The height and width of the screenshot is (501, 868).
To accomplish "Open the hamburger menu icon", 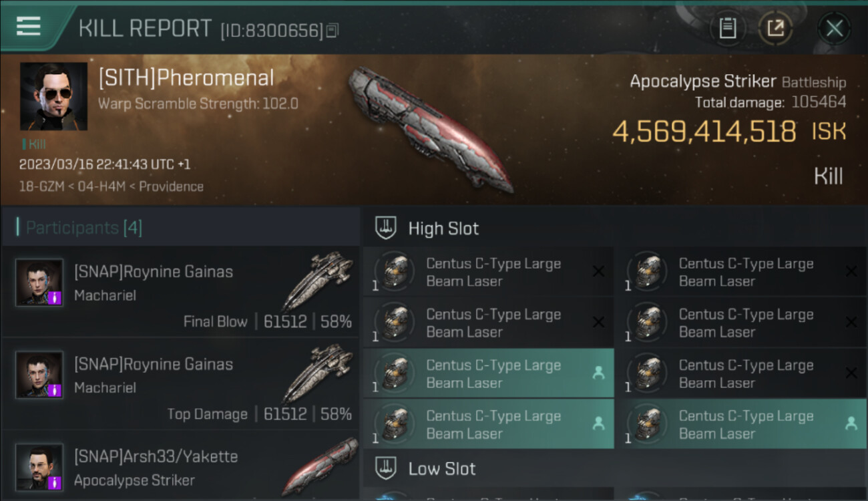I will point(28,26).
